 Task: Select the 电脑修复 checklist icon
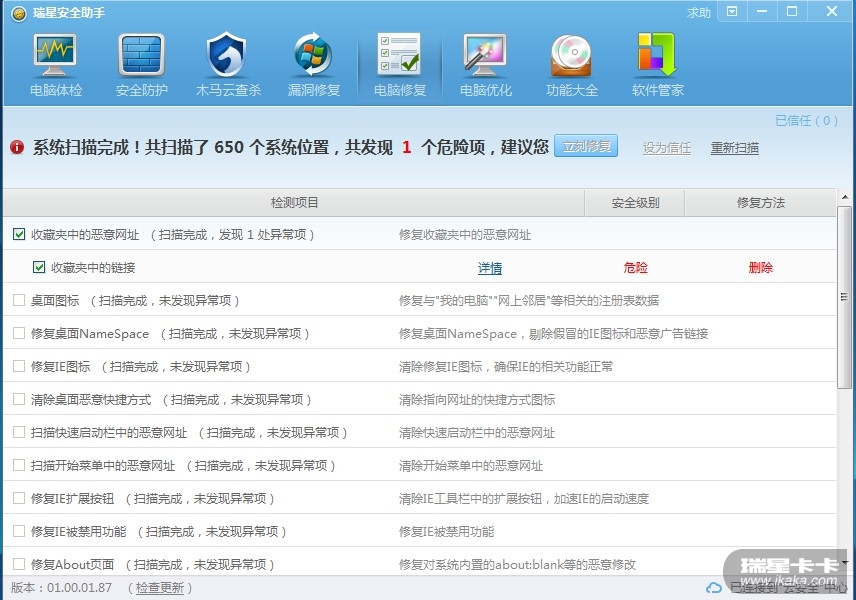click(400, 54)
